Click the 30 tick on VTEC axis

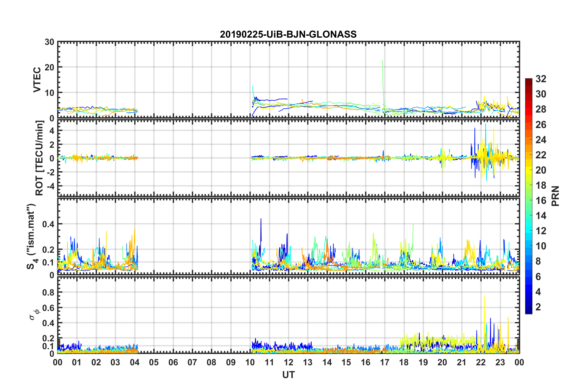[49, 42]
